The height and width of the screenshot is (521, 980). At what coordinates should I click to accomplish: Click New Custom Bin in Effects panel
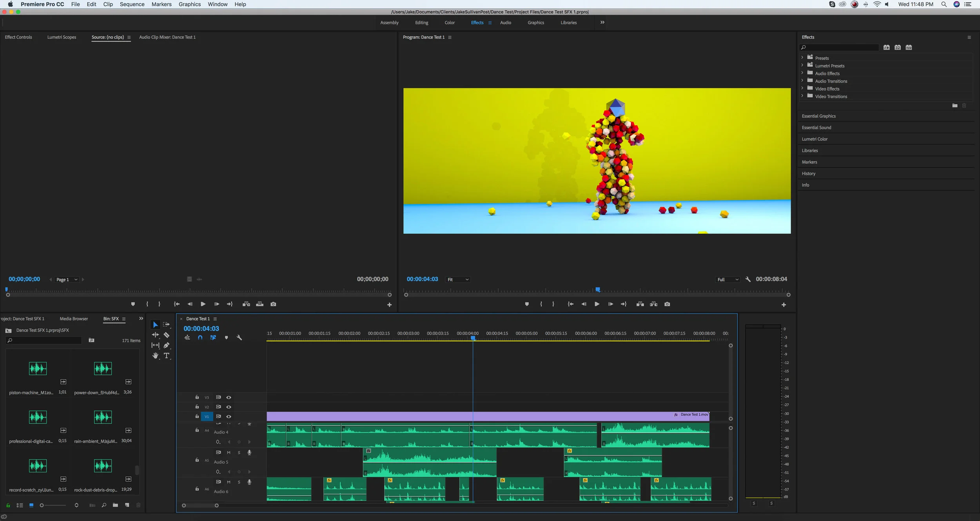pos(955,106)
